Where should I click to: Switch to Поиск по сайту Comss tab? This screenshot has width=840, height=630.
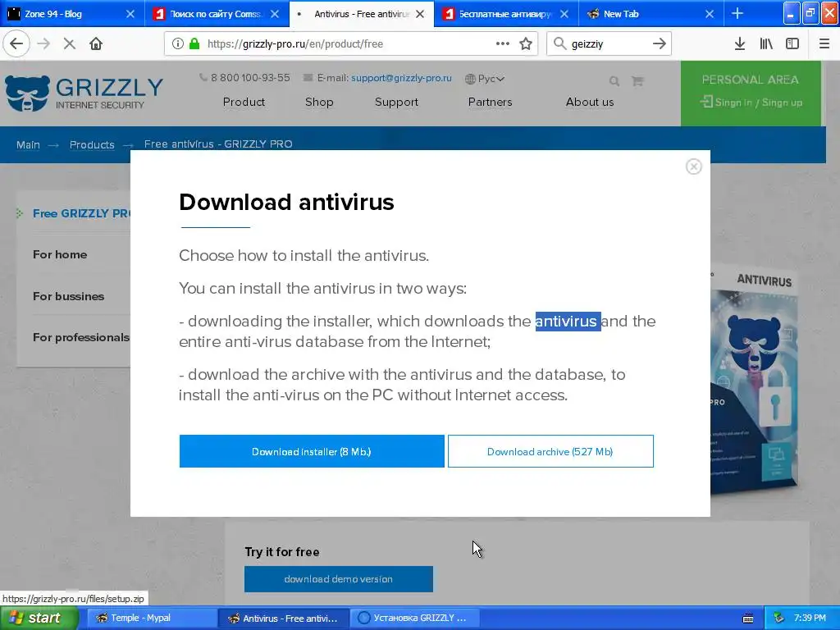click(x=217, y=14)
